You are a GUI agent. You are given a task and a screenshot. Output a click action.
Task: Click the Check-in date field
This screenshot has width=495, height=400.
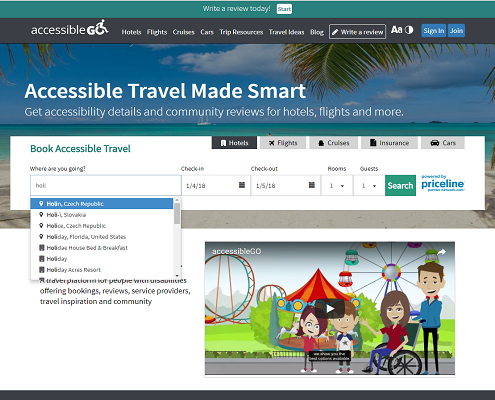tap(216, 185)
